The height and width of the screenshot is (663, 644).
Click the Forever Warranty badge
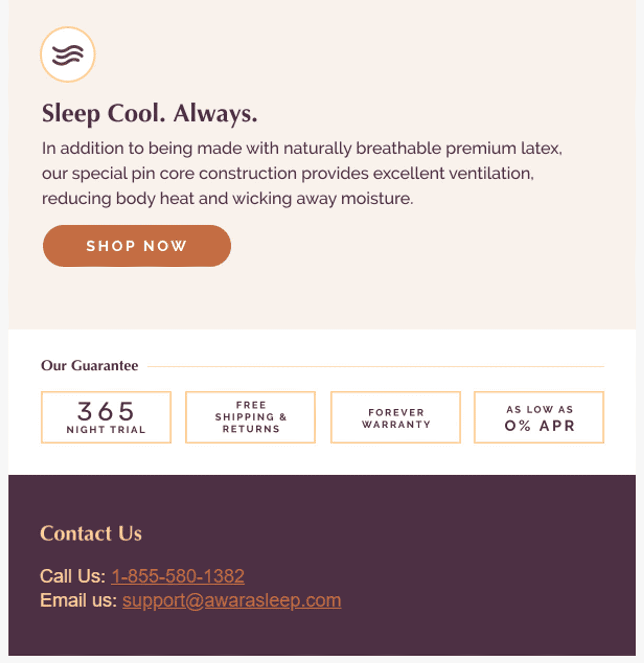pos(396,417)
